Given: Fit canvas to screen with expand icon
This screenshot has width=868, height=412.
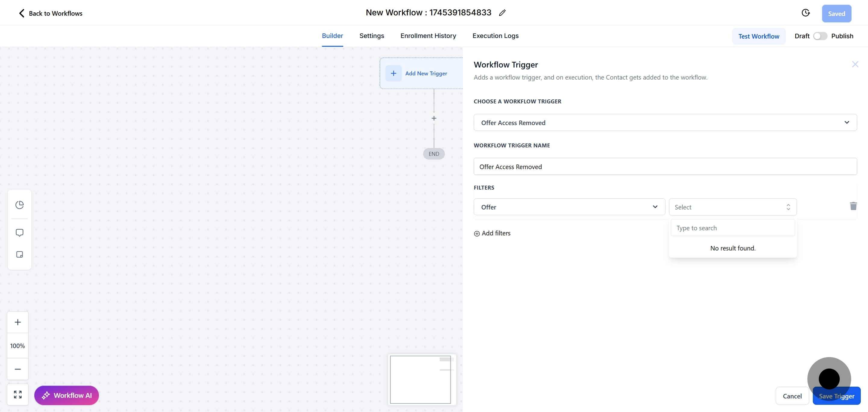Looking at the screenshot, I should [18, 395].
